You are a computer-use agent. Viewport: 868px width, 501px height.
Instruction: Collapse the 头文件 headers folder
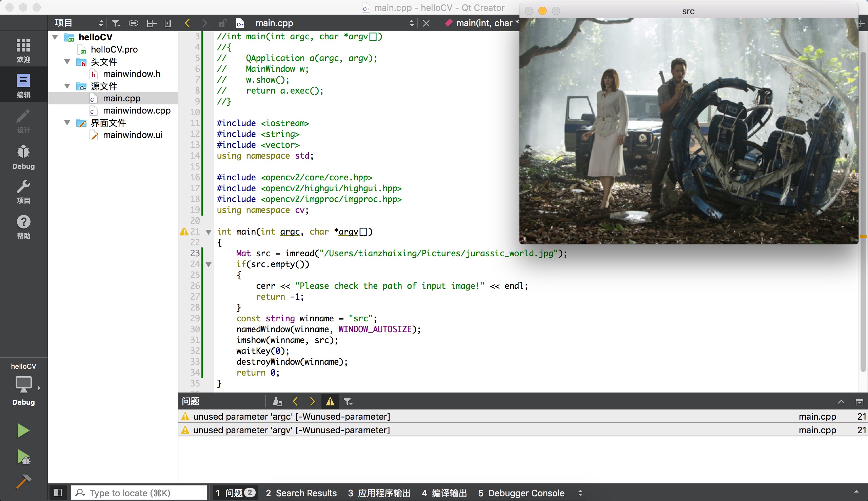click(x=67, y=62)
